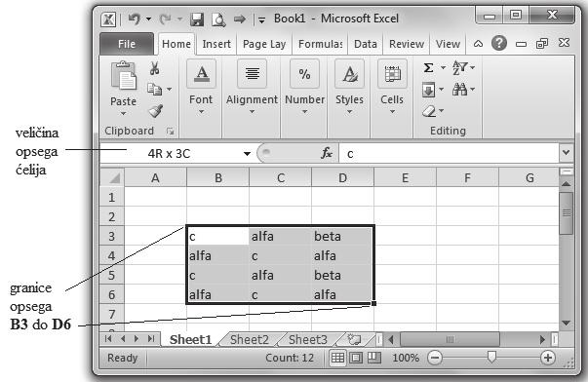Switch to the Review ribbon tab

pyautogui.click(x=407, y=44)
